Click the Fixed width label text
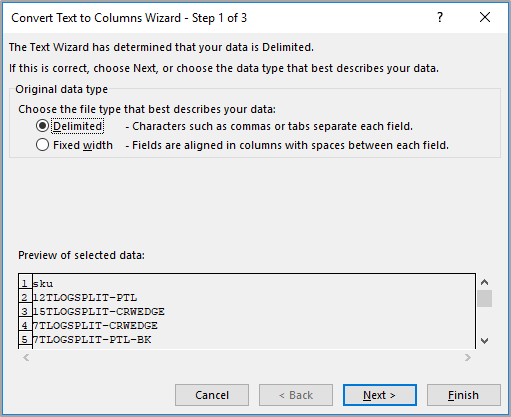 (83, 145)
